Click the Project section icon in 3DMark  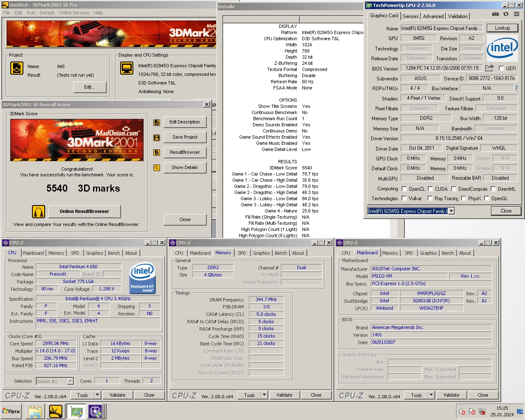click(17, 68)
